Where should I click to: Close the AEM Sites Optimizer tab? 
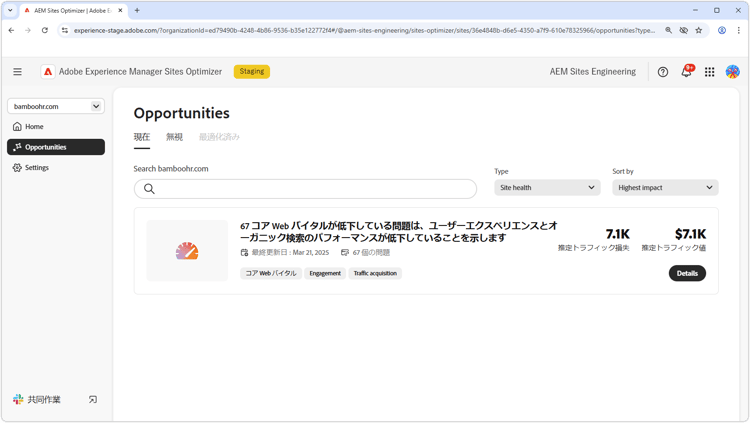(x=120, y=10)
